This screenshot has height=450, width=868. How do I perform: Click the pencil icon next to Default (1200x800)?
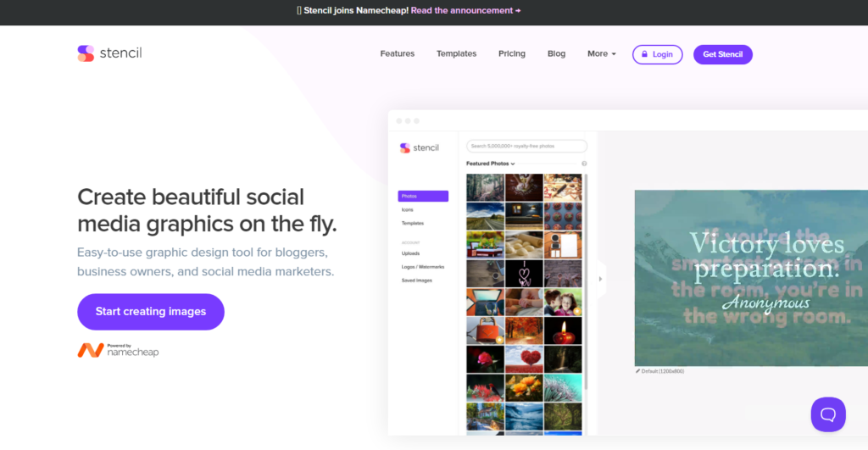[637, 371]
